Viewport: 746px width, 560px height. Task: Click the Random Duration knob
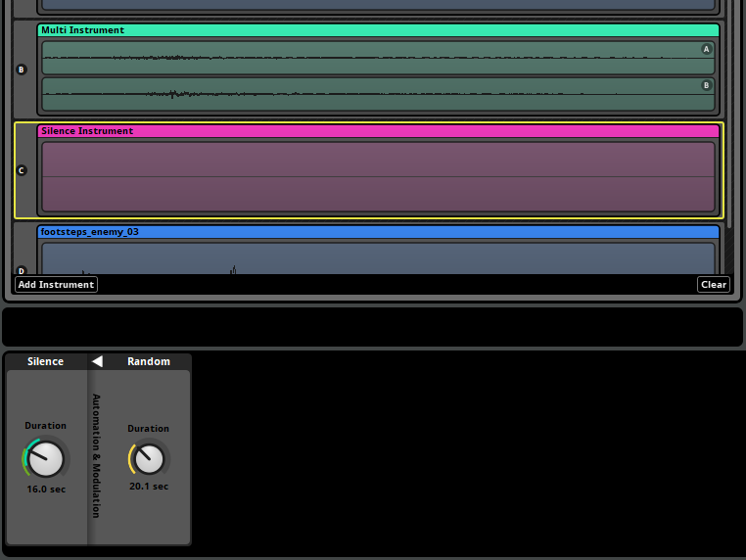click(149, 458)
